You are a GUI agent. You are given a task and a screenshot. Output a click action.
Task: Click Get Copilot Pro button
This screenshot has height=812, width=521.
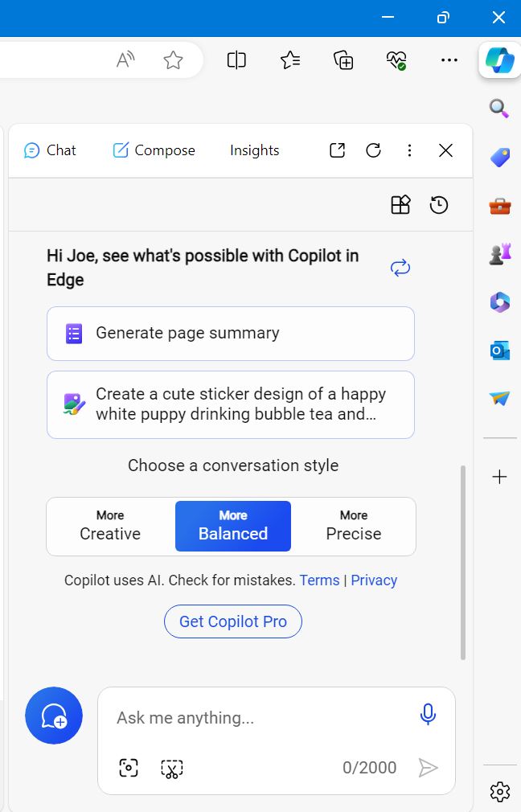tap(233, 621)
